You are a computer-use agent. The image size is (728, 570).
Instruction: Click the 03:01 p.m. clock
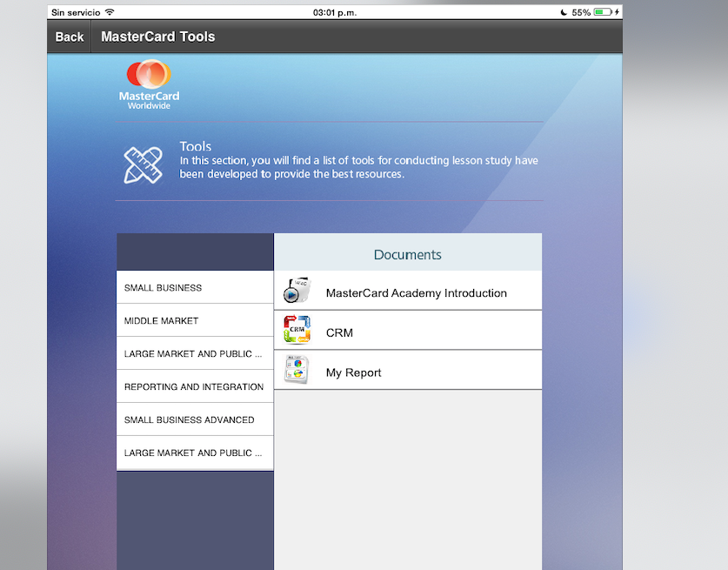click(x=335, y=12)
